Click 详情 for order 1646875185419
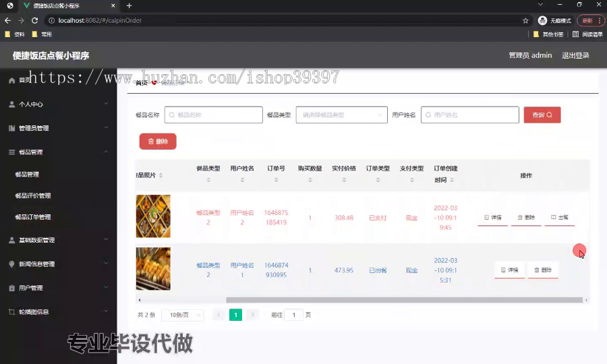The height and width of the screenshot is (364, 607). pos(493,218)
